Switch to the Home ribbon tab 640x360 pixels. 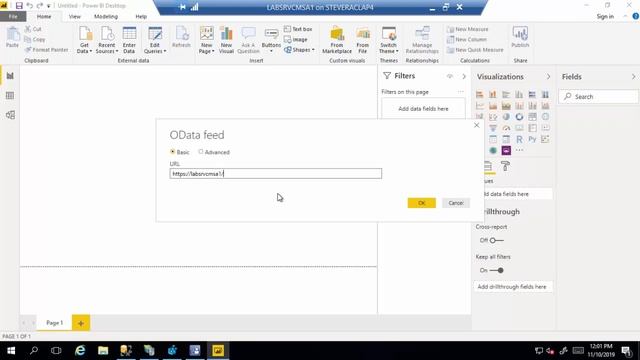[44, 16]
